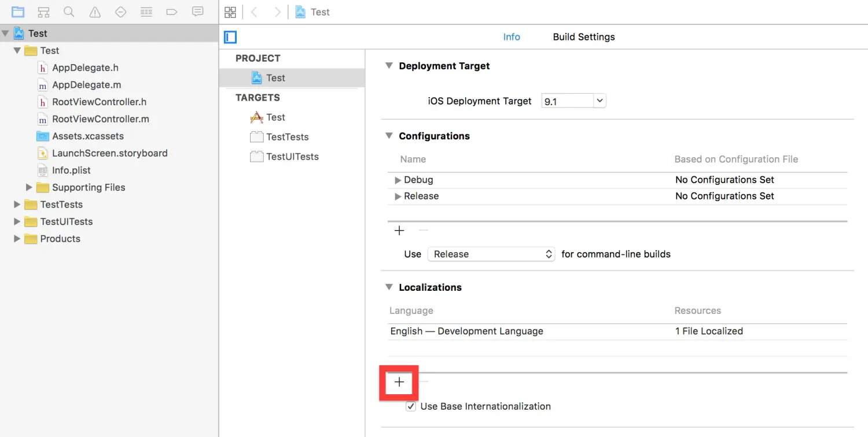Open the Symbol navigator icon
Image resolution: width=868 pixels, height=437 pixels.
tap(43, 12)
